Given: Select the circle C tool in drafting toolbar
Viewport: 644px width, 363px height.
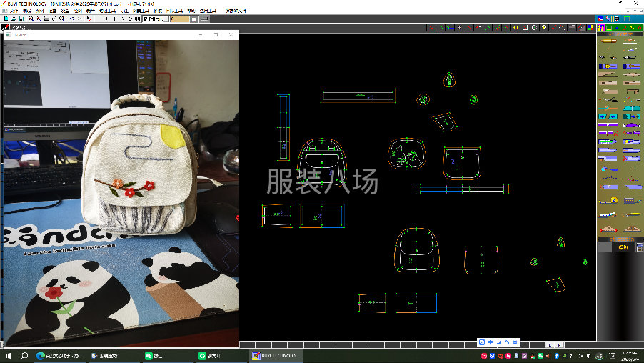Looking at the screenshot, I should point(534,28).
